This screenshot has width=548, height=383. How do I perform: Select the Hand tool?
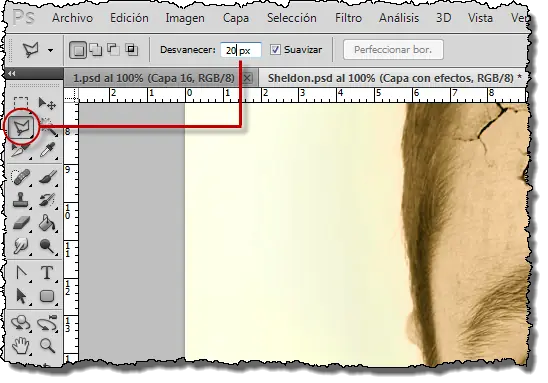(x=20, y=346)
